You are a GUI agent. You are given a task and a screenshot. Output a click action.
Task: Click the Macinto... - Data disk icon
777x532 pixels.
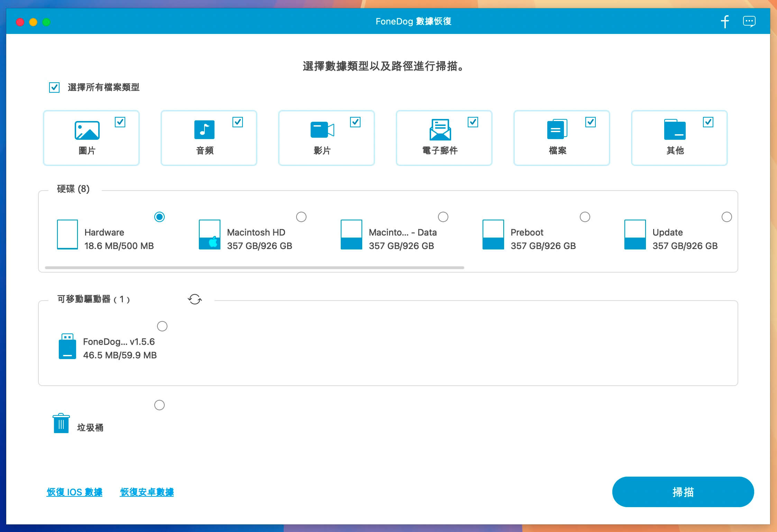click(x=351, y=235)
